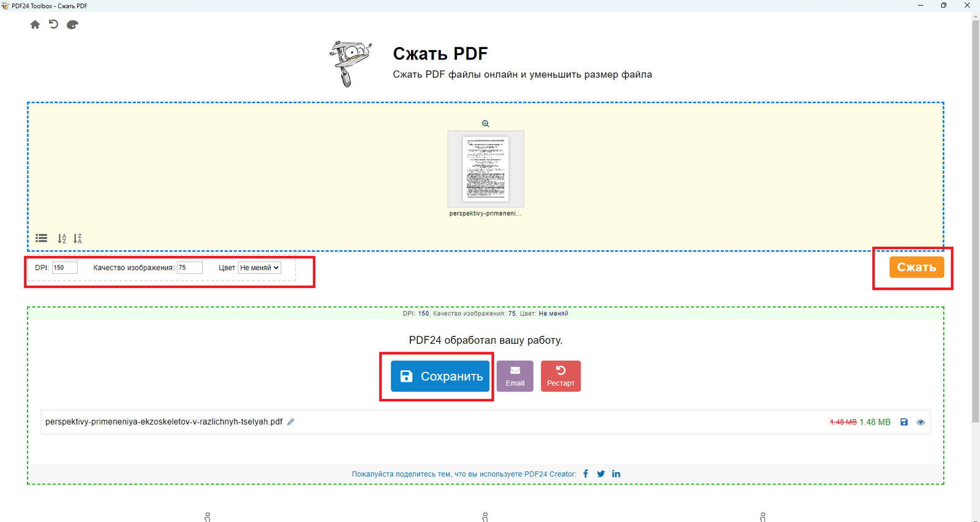Share on LinkedIn
The width and height of the screenshot is (980, 522).
click(x=616, y=474)
